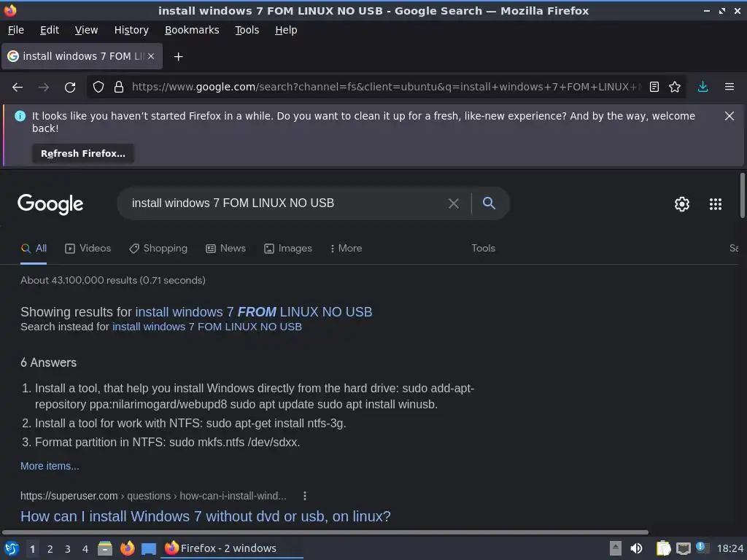Switch to virtual desktop 1

pyautogui.click(x=32, y=549)
